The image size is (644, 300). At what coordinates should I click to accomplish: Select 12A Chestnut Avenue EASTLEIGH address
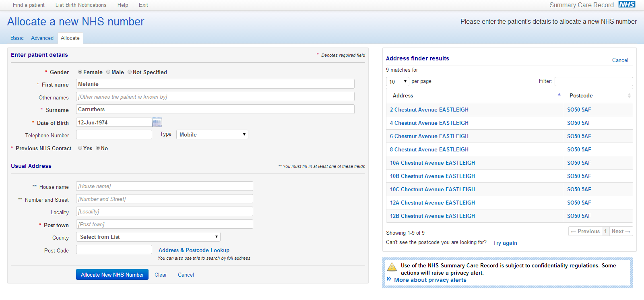pyautogui.click(x=432, y=203)
